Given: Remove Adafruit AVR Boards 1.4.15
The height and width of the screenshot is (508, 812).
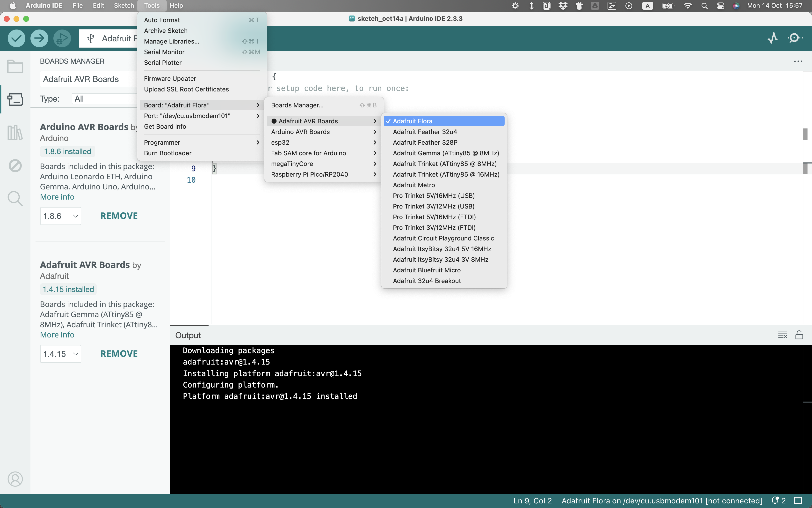Looking at the screenshot, I should (x=119, y=354).
